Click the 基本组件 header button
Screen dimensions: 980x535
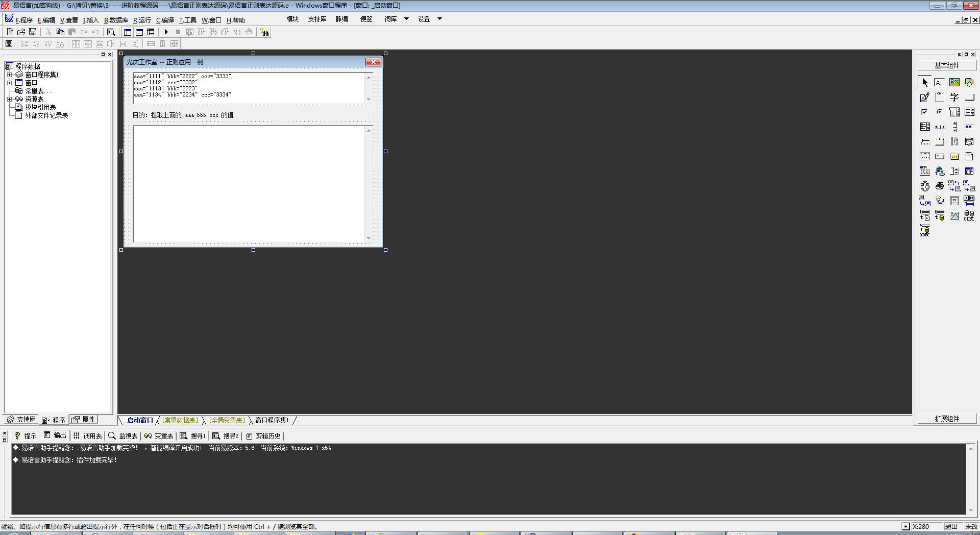coord(947,65)
